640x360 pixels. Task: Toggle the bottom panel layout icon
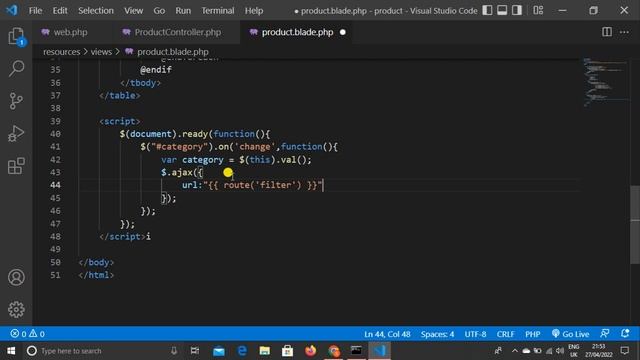[x=502, y=10]
